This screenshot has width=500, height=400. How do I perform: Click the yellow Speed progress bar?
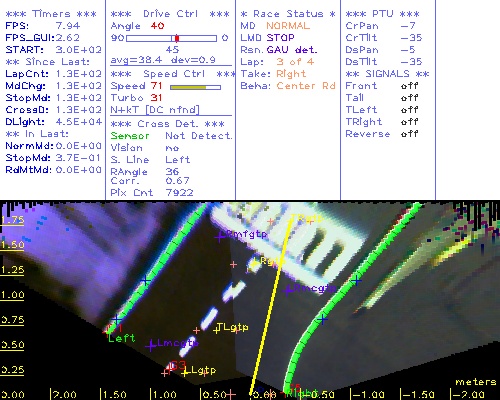195,87
